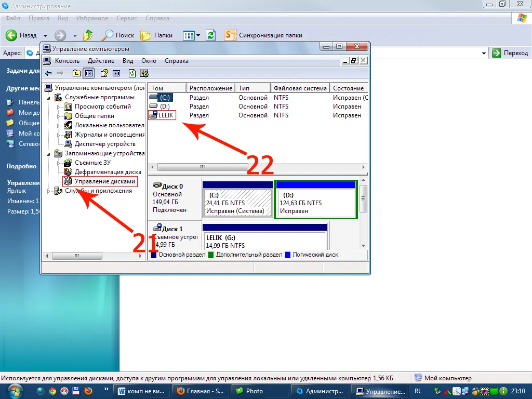The width and height of the screenshot is (532, 399).
Task: Sort by the Расположение column header
Action: (x=211, y=88)
